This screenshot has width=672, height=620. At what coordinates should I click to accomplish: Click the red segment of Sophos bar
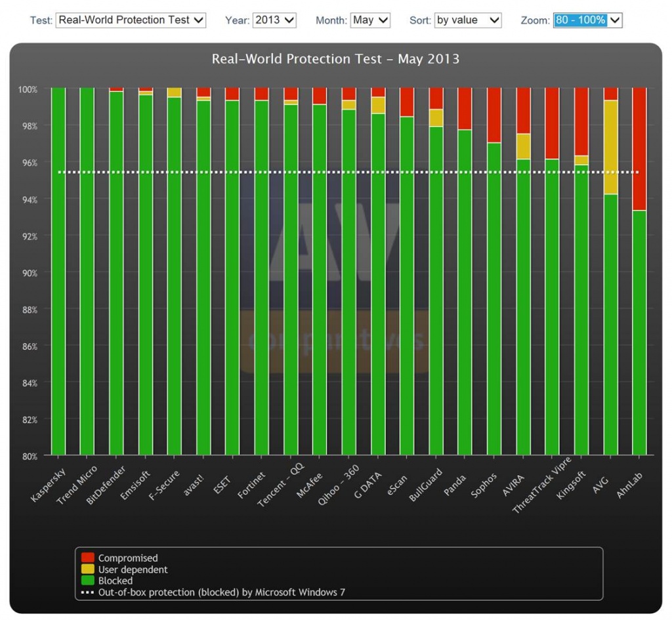(x=495, y=115)
